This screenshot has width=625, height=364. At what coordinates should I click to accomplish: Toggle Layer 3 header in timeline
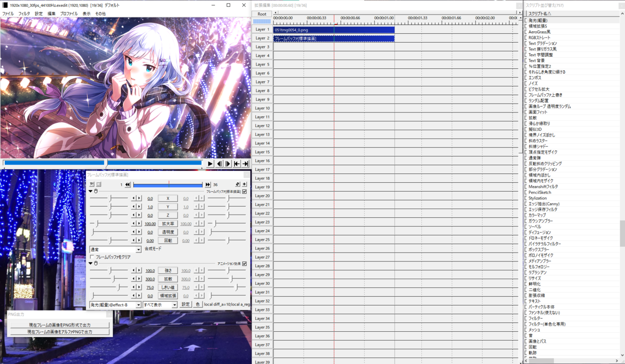click(x=262, y=47)
